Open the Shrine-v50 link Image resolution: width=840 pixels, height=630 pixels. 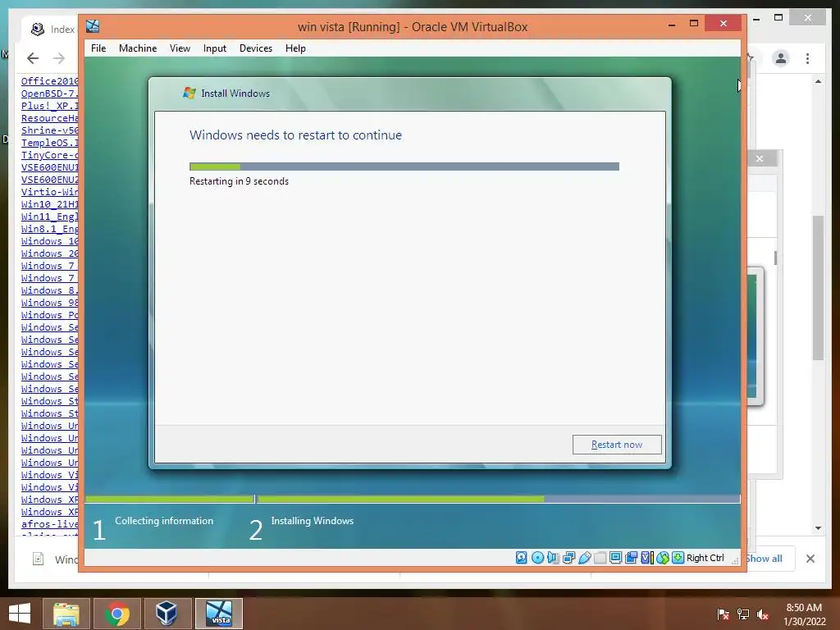(x=50, y=130)
